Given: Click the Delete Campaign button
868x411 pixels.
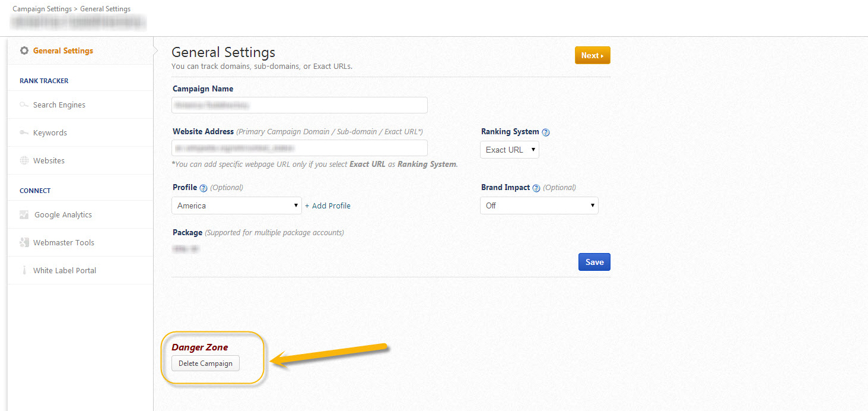Looking at the screenshot, I should (x=205, y=363).
